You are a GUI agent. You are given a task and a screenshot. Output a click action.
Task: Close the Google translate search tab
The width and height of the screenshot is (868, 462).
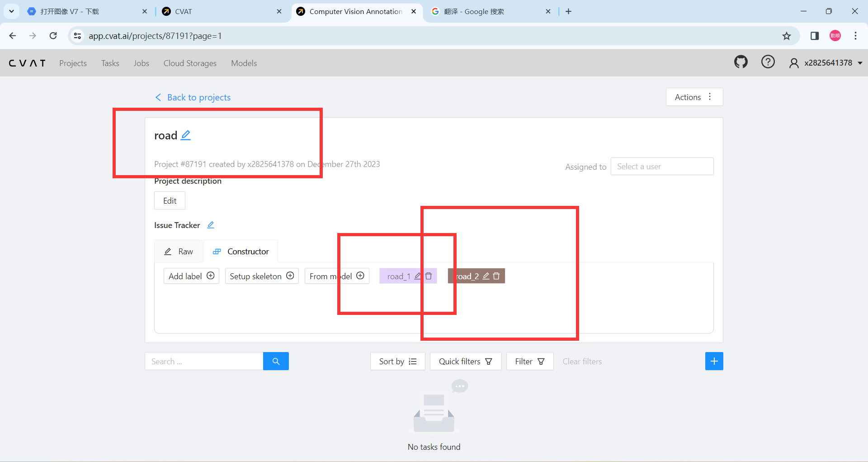548,11
